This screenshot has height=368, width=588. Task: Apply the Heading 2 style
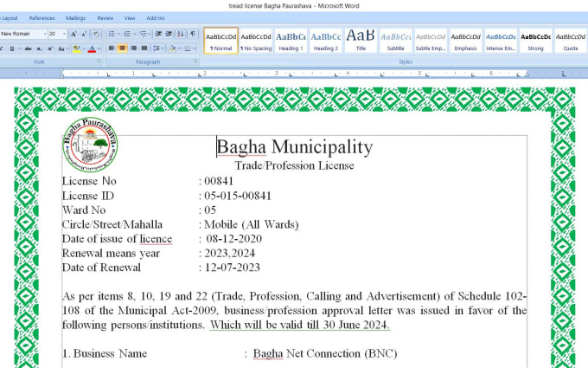click(326, 41)
